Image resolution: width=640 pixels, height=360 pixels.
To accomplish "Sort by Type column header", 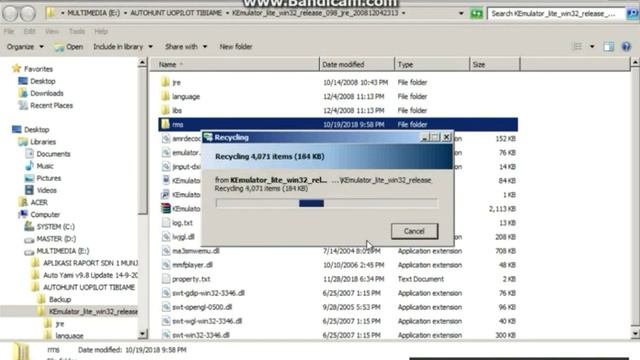I will click(432, 64).
